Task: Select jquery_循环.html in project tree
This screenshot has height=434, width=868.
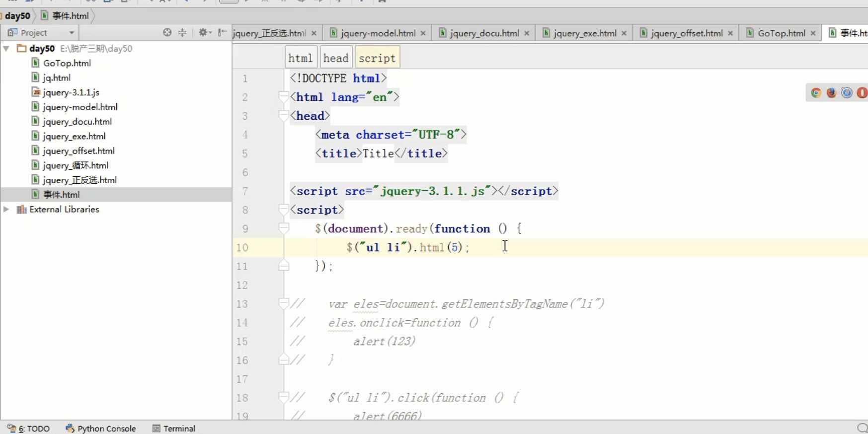Action: click(x=76, y=165)
